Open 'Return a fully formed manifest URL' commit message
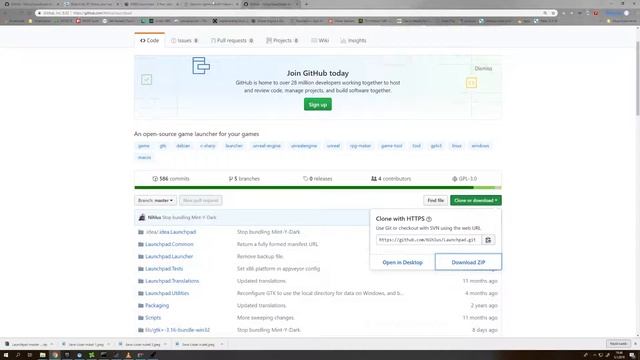The height and width of the screenshot is (360, 640). 278,244
